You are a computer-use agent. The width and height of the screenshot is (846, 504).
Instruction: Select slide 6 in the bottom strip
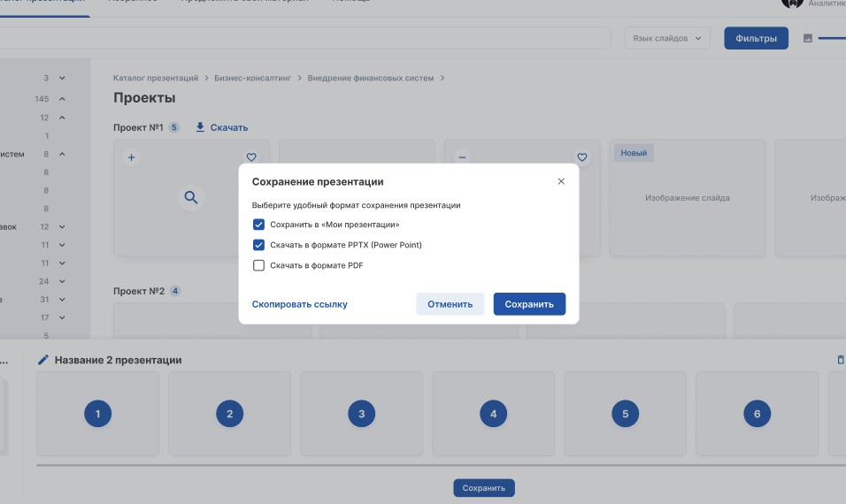757,414
